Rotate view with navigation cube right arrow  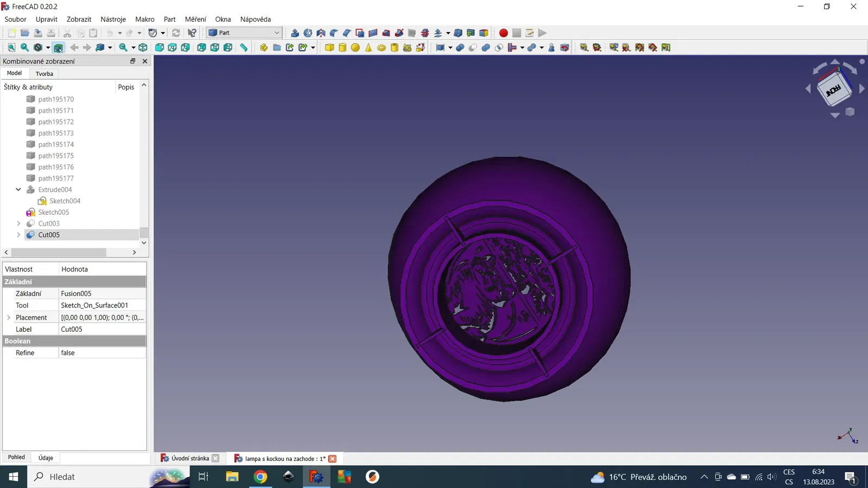pos(861,88)
